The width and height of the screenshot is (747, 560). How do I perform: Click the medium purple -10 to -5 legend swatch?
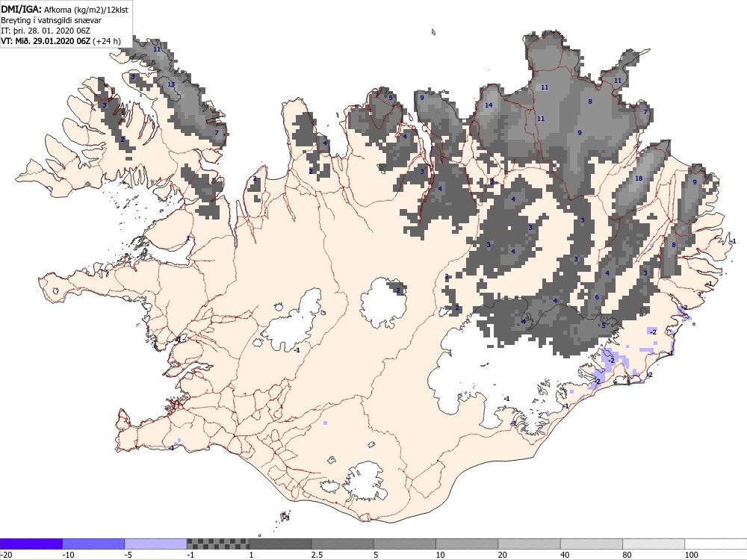coord(93,544)
